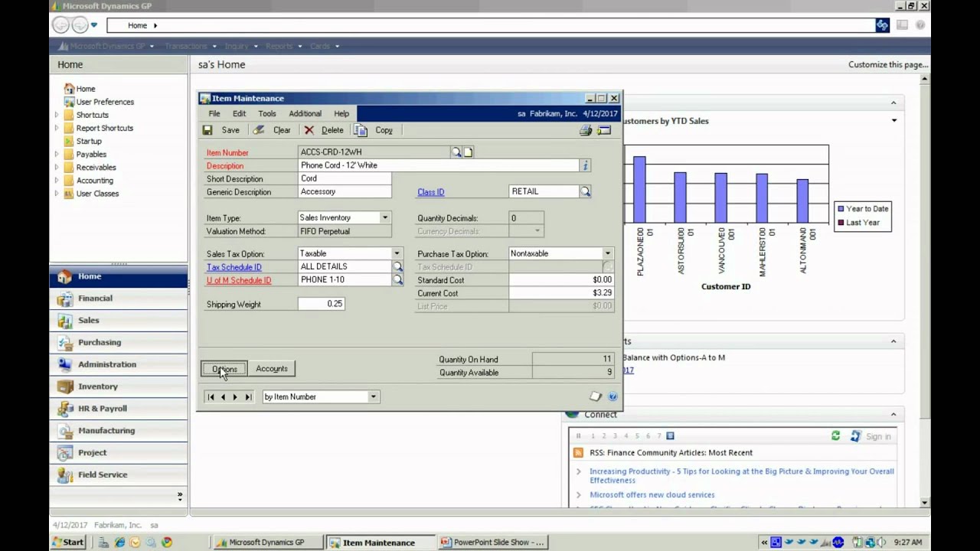
Task: Open User Preferences in navigation tree
Action: click(105, 102)
